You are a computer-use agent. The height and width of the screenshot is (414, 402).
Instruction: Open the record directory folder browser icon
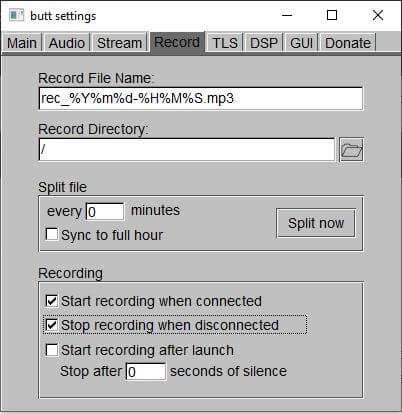pos(351,150)
